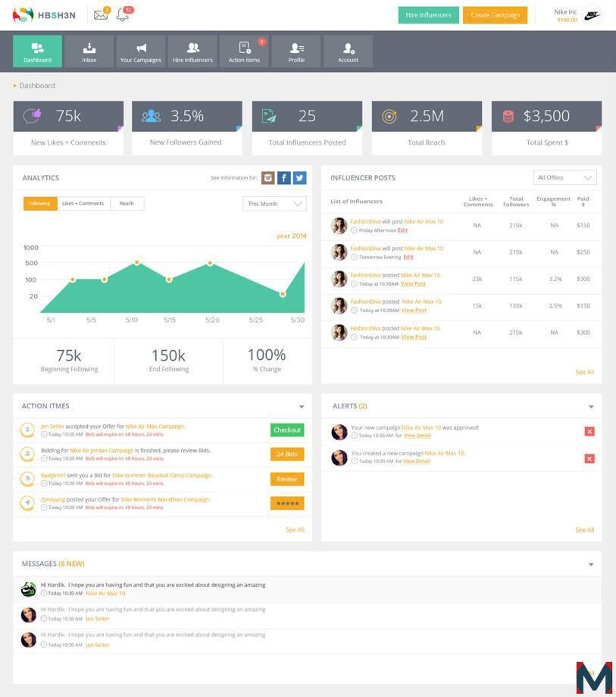Collapse the Action Items panel
The width and height of the screenshot is (616, 697).
[302, 407]
